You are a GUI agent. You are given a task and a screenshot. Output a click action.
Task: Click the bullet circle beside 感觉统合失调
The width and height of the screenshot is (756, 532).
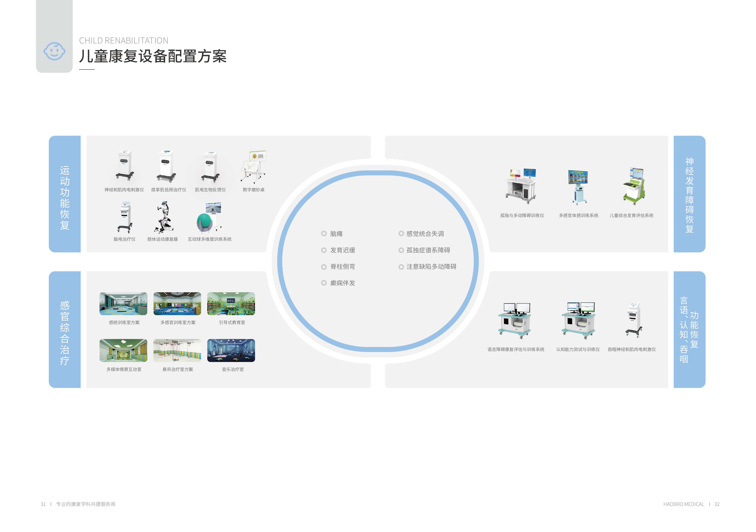coord(401,233)
